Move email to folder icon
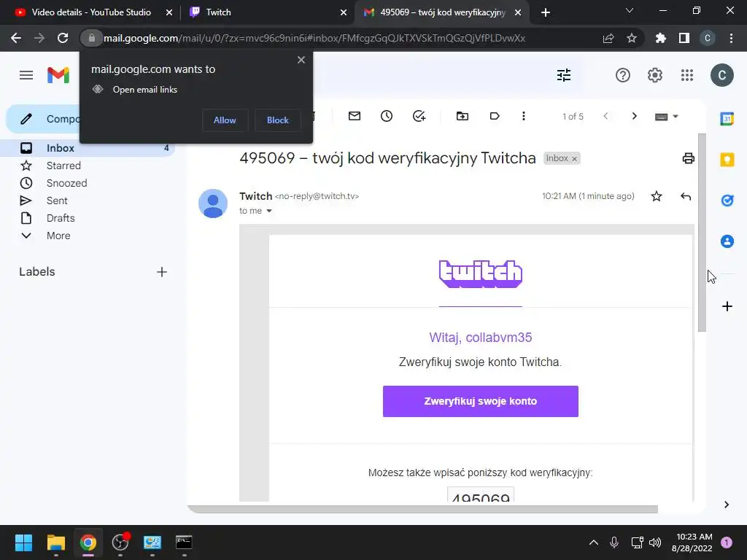This screenshot has width=747, height=560. click(462, 116)
